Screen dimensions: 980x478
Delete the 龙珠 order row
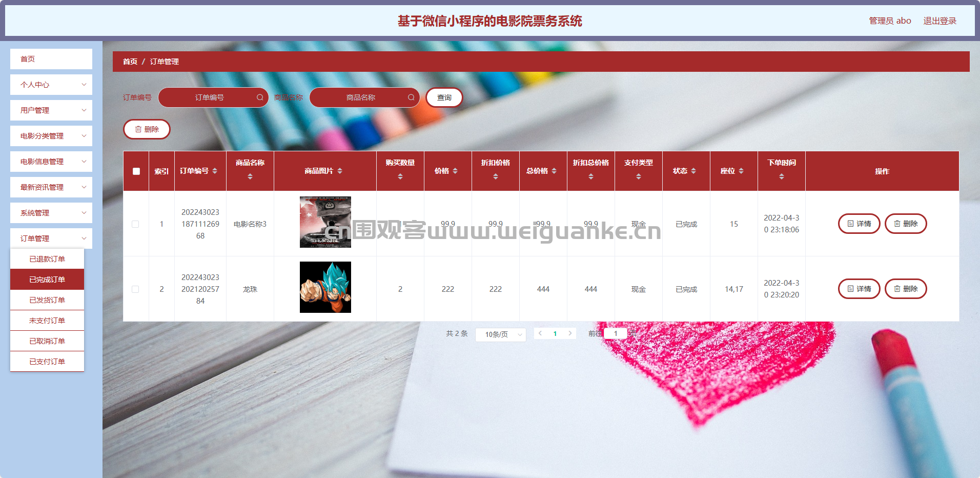click(x=906, y=289)
